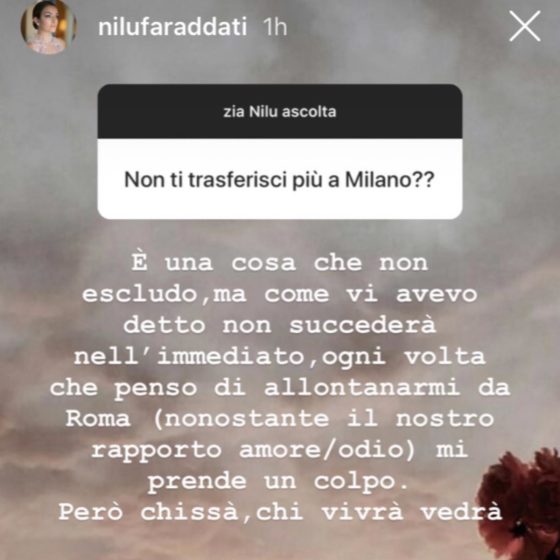
Task: Tap the phrase 'rapporto amore/odio)'
Action: tap(254, 450)
